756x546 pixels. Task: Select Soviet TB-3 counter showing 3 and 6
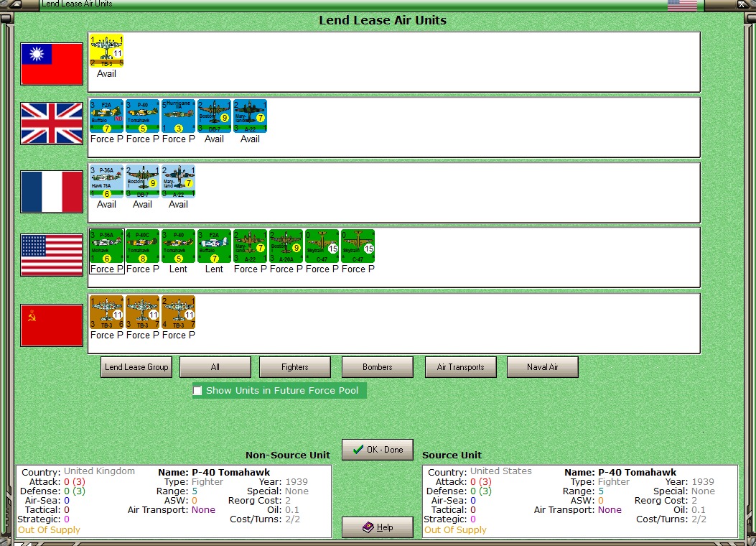[x=106, y=313]
